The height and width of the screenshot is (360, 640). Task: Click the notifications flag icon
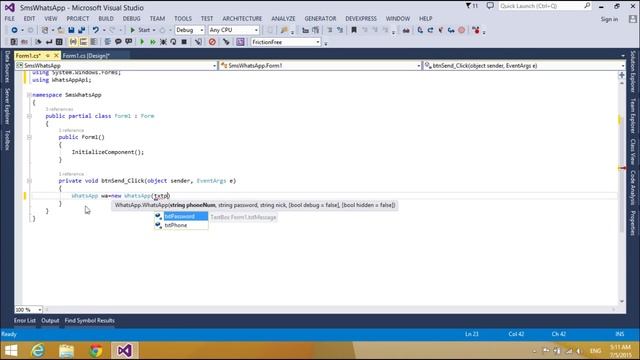[x=471, y=6]
